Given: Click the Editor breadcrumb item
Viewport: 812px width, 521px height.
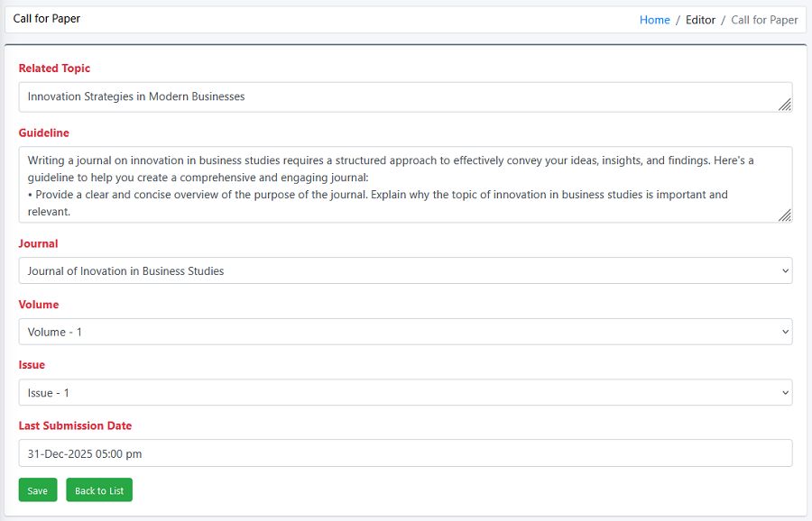Looking at the screenshot, I should 700,20.
